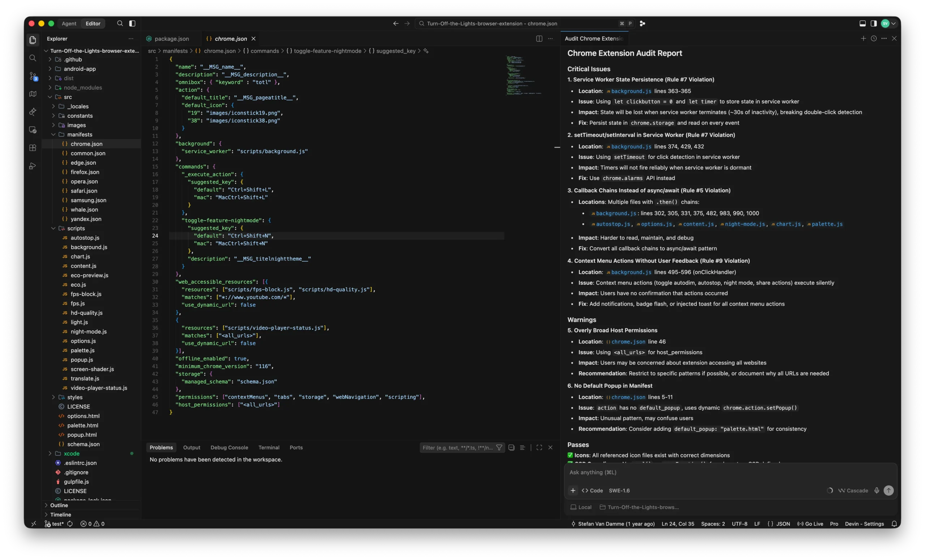Open the Terminal tab
This screenshot has width=925, height=560.
coord(269,447)
